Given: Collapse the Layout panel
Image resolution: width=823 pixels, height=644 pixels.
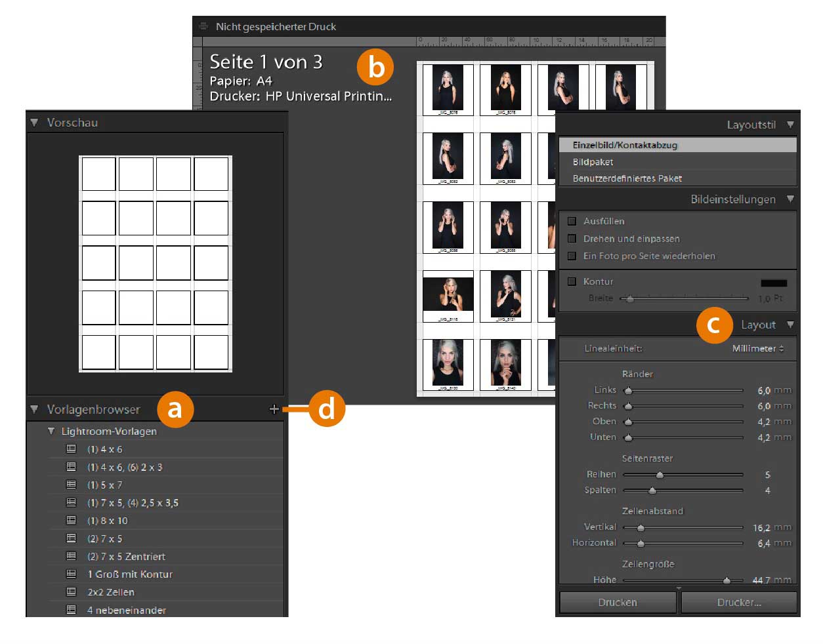Looking at the screenshot, I should (790, 325).
